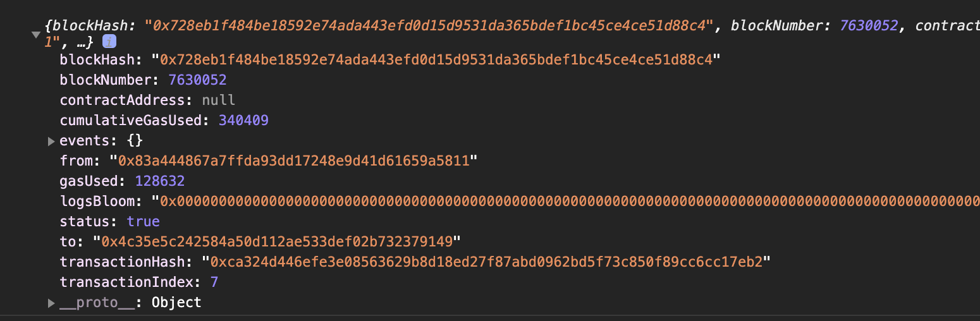
Task: Collapse the logged receipt object arrow
Action: coord(36,34)
